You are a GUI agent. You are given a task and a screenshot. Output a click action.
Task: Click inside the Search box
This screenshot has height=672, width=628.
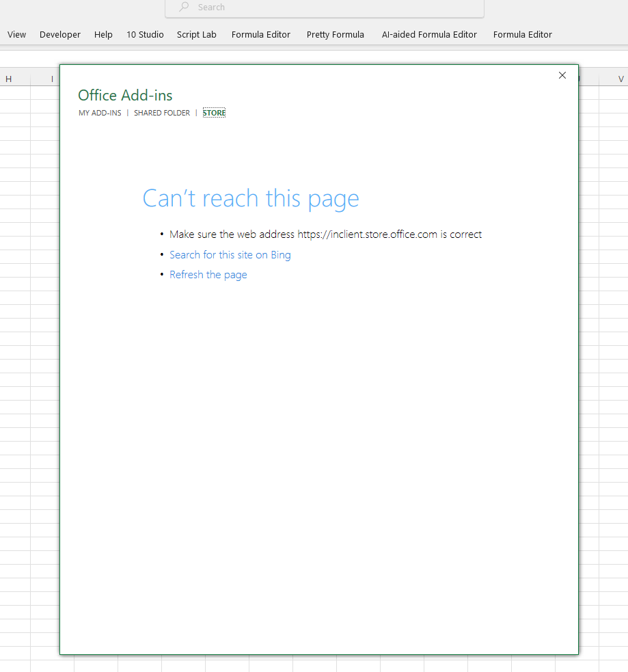[308, 8]
